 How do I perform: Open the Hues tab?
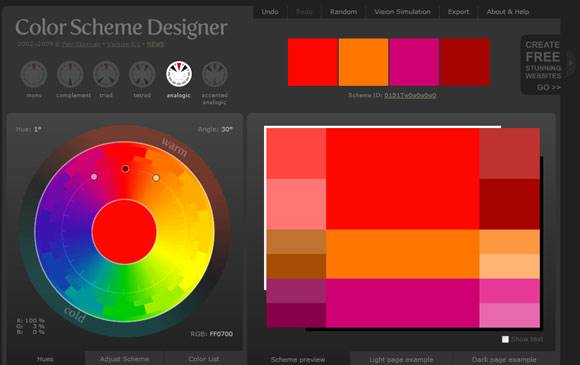tap(45, 359)
